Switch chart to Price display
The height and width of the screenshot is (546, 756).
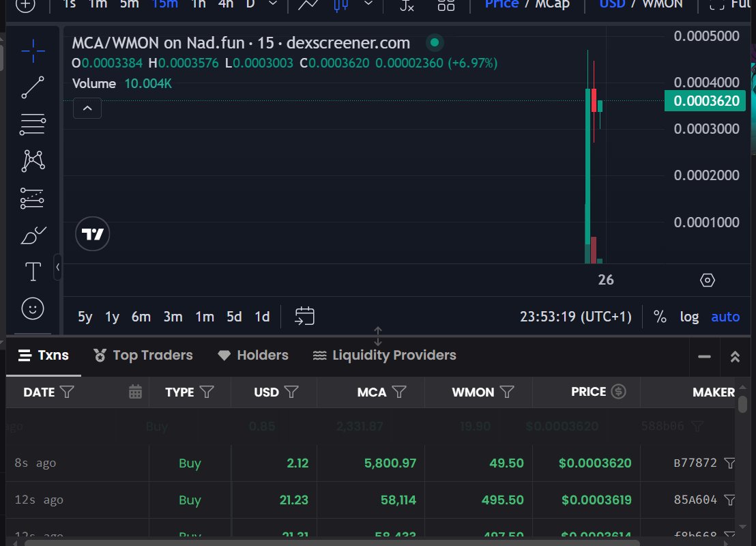[x=501, y=4]
